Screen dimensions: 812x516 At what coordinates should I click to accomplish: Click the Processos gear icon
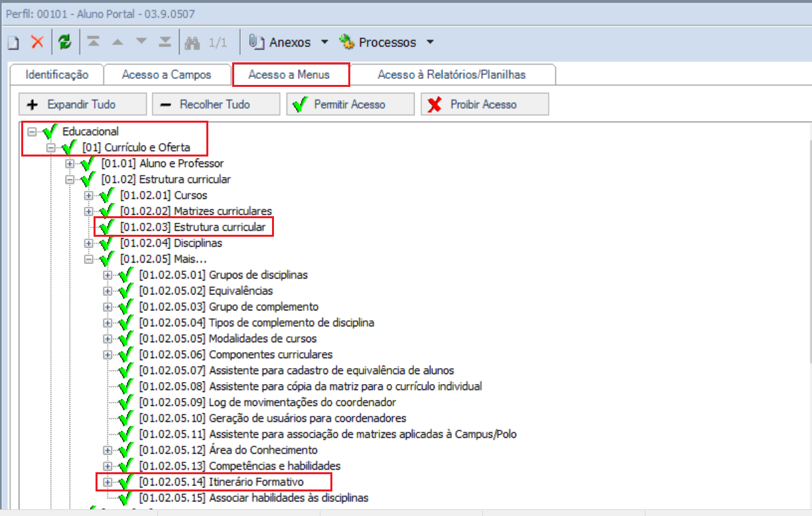coord(347,42)
